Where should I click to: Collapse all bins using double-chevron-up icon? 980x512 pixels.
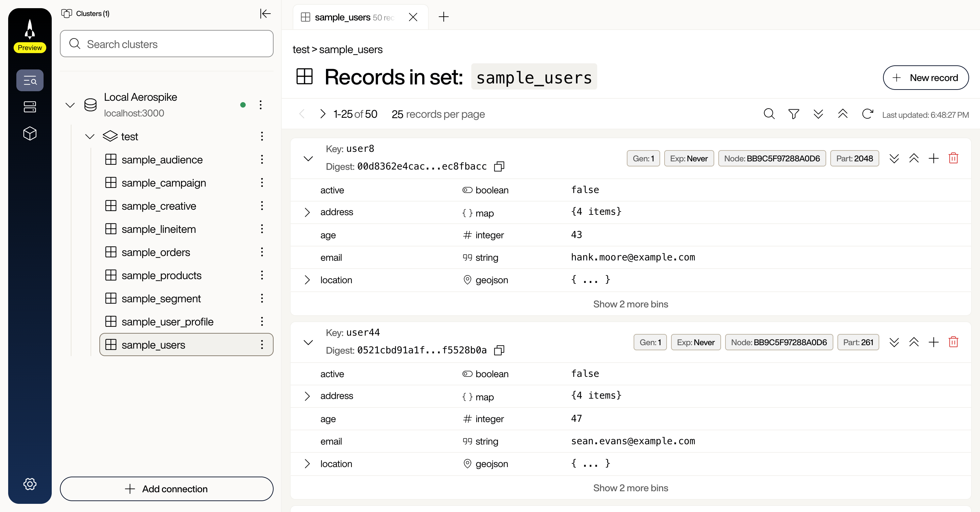pyautogui.click(x=843, y=114)
